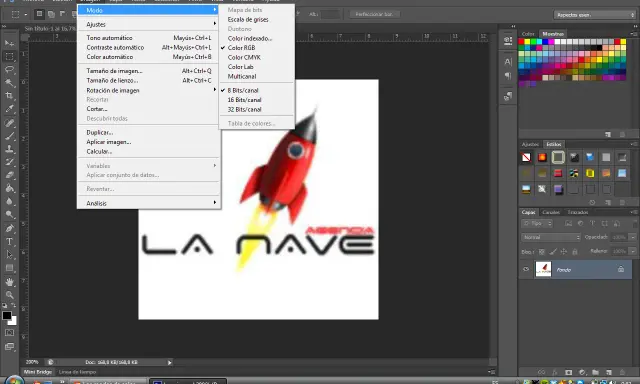Open the Mini Bridge tab
This screenshot has width=640, height=384.
pos(38,372)
